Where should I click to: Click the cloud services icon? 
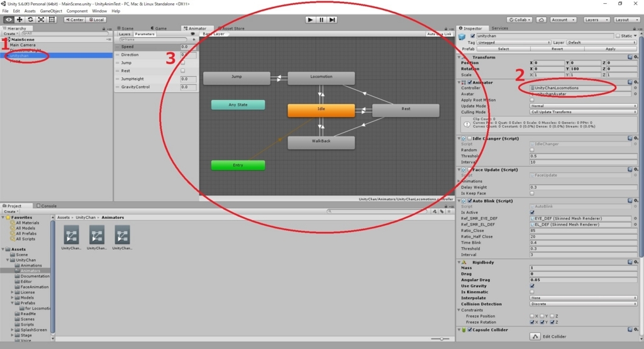(x=541, y=19)
